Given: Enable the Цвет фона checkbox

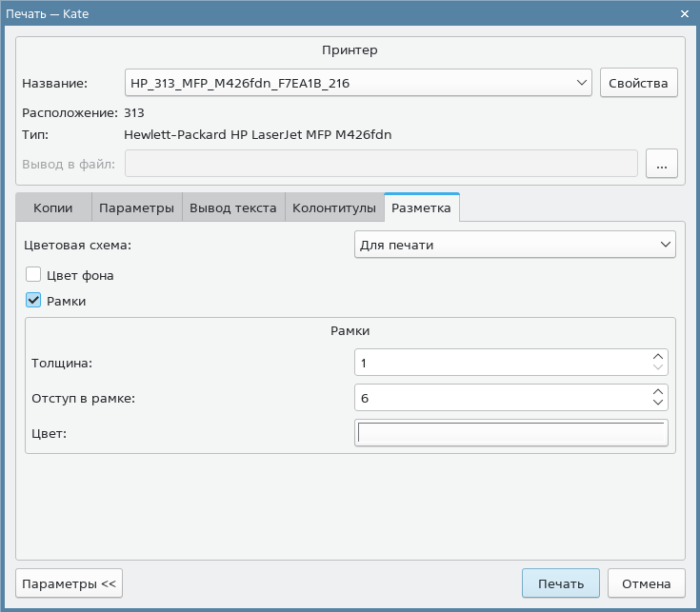Looking at the screenshot, I should (34, 275).
